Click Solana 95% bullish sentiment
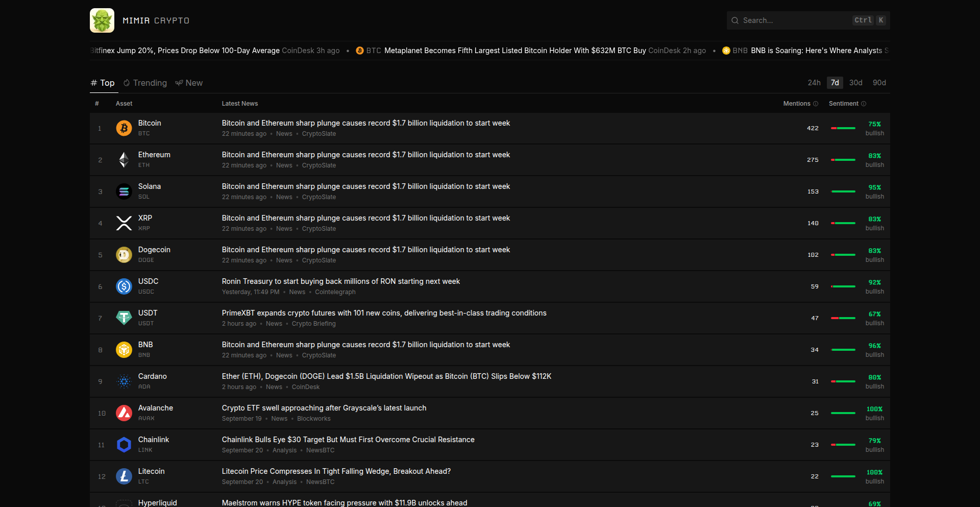The width and height of the screenshot is (980, 507). pos(874,191)
